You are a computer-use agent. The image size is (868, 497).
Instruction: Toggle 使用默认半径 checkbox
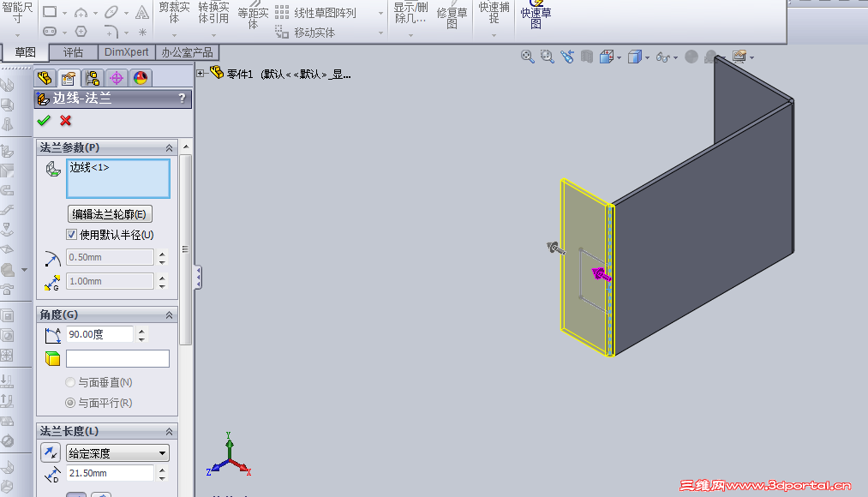pos(71,235)
